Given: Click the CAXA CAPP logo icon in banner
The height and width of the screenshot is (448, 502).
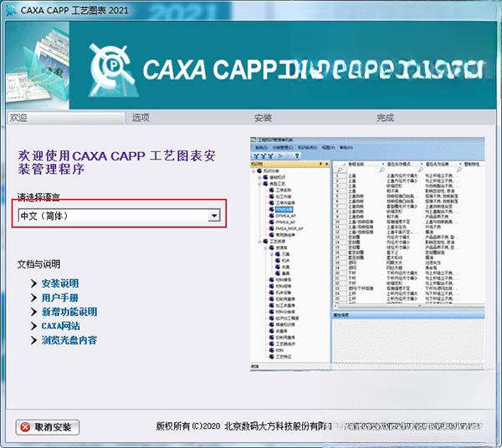Looking at the screenshot, I should click(x=113, y=70).
